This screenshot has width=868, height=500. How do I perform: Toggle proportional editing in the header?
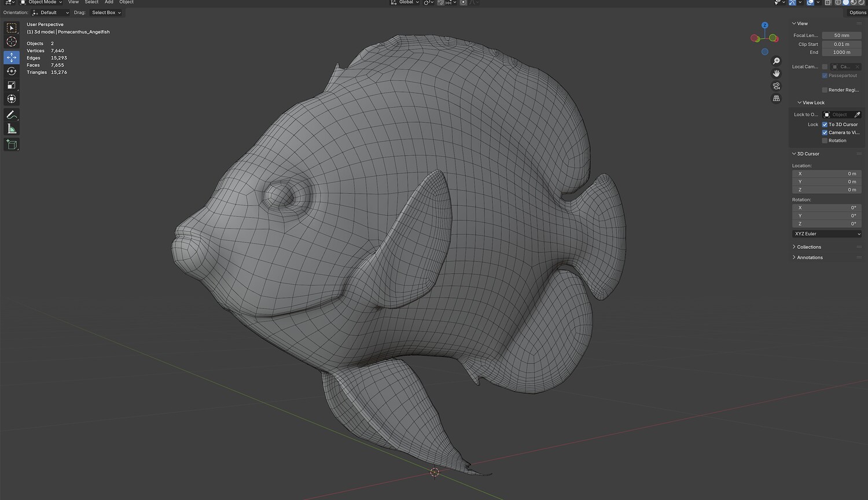point(463,2)
